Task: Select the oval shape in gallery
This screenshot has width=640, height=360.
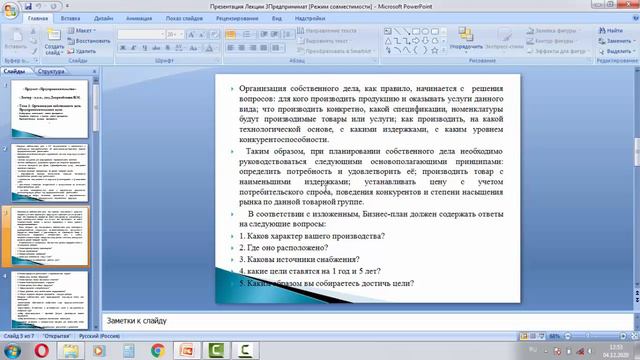Action: tap(425, 31)
